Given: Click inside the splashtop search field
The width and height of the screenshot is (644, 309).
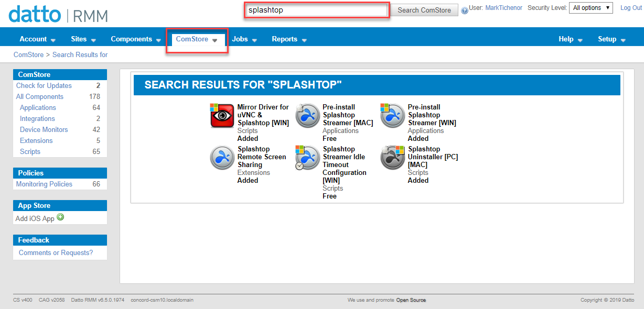Looking at the screenshot, I should [x=315, y=9].
